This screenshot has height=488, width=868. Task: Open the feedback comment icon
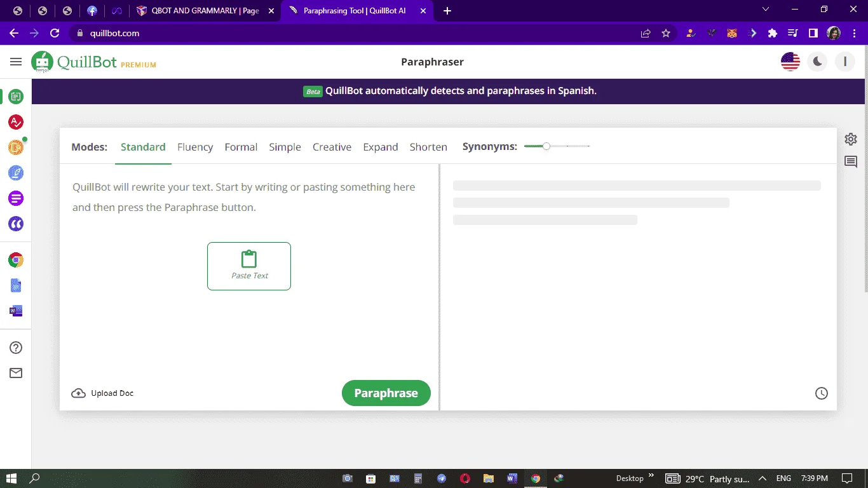851,162
